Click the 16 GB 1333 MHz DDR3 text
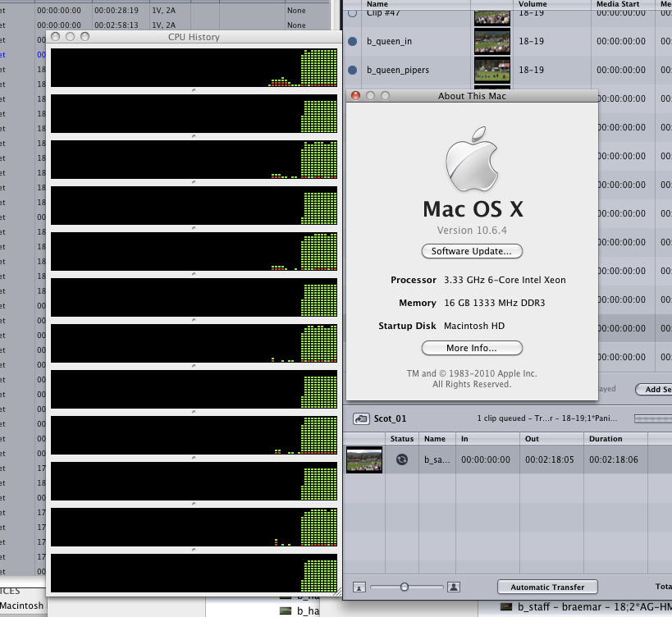Image resolution: width=672 pixels, height=617 pixels. coord(495,303)
